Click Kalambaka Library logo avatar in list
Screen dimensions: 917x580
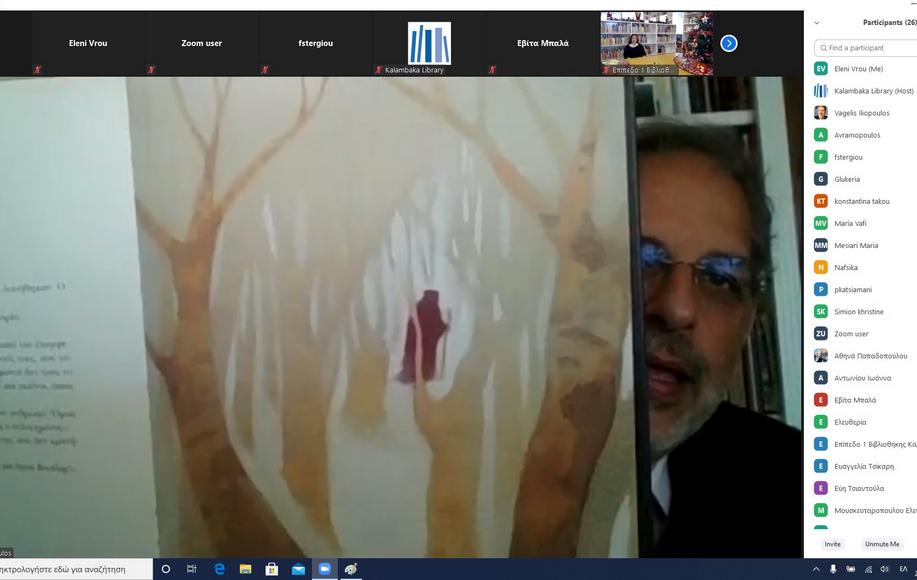[x=821, y=91]
